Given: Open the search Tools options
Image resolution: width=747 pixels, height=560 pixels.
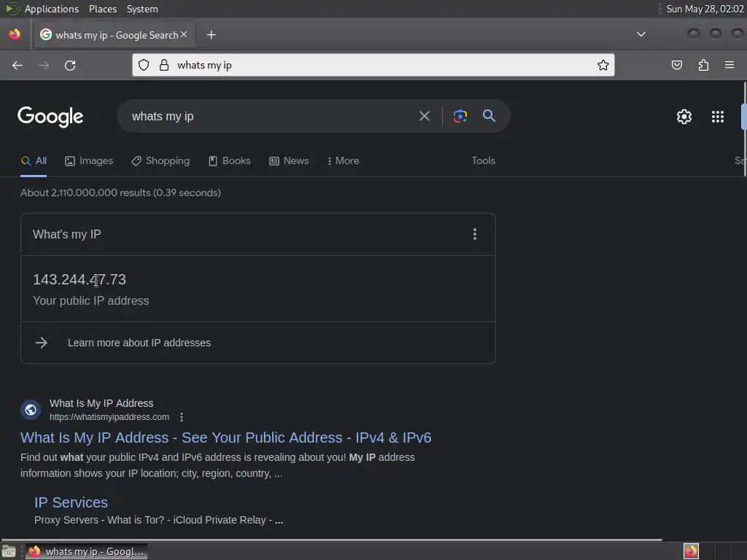Looking at the screenshot, I should 484,161.
